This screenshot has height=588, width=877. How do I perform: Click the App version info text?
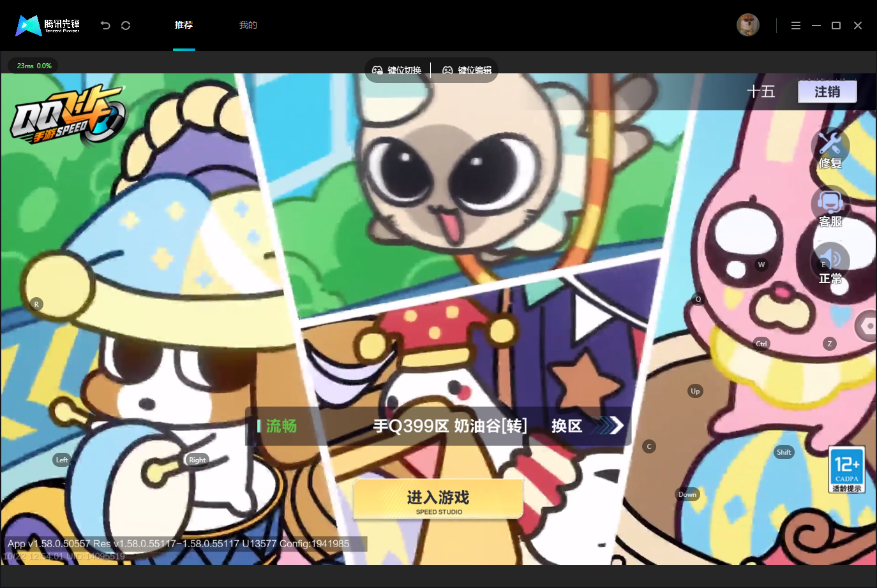pyautogui.click(x=179, y=544)
